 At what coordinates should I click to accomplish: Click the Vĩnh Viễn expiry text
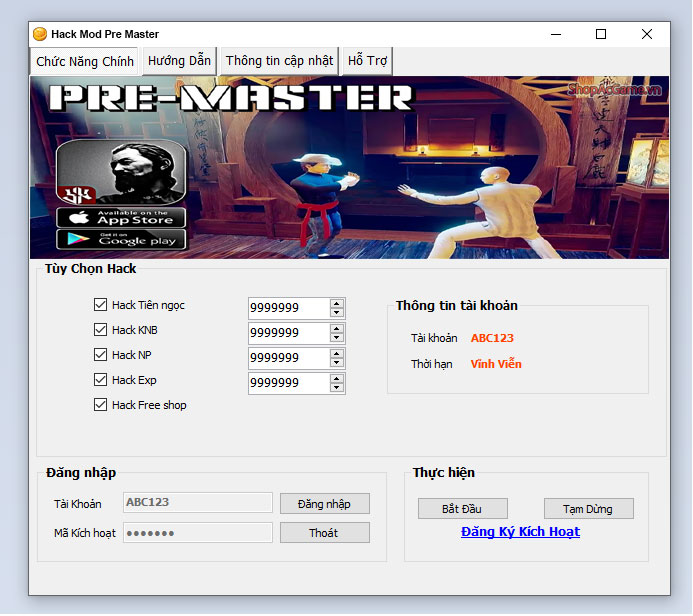[496, 364]
